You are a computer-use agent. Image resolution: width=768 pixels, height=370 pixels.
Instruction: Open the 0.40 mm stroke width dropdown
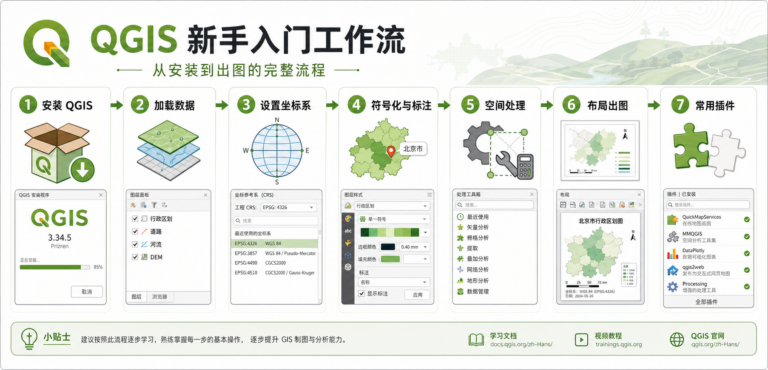tap(414, 247)
